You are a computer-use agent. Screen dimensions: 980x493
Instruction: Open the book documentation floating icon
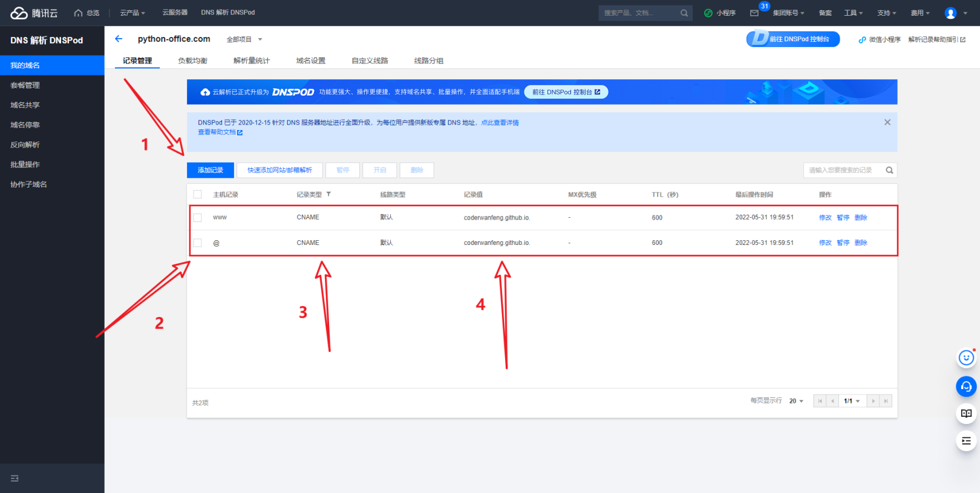point(966,413)
